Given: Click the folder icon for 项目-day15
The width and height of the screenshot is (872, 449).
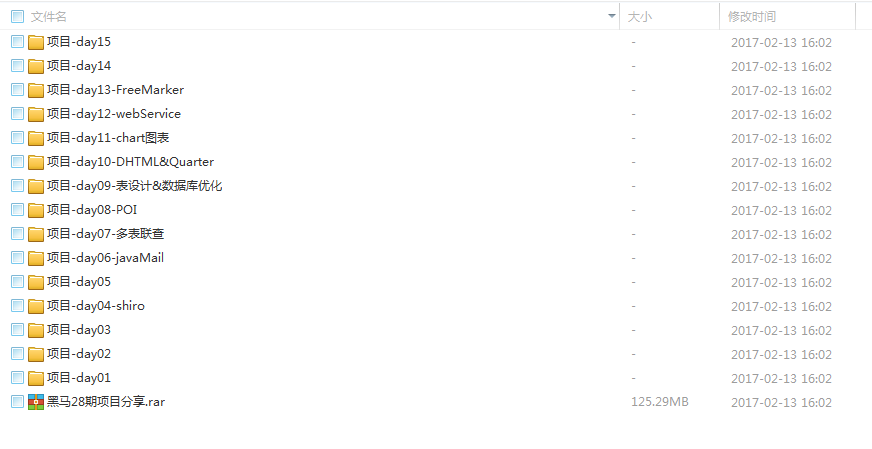Looking at the screenshot, I should click(x=36, y=42).
